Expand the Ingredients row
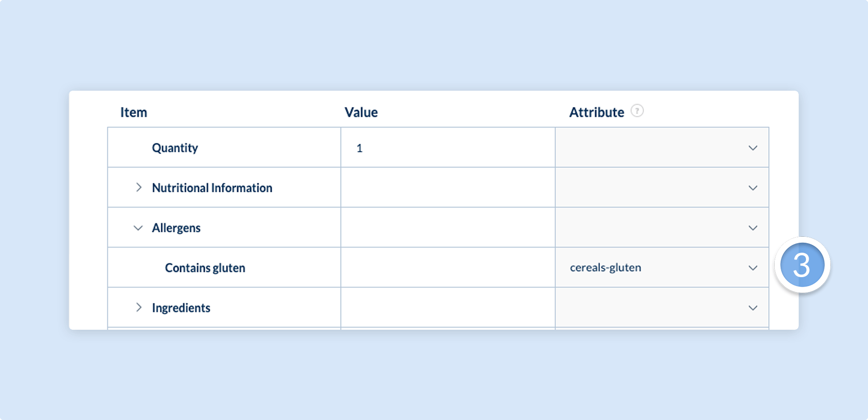 click(139, 308)
